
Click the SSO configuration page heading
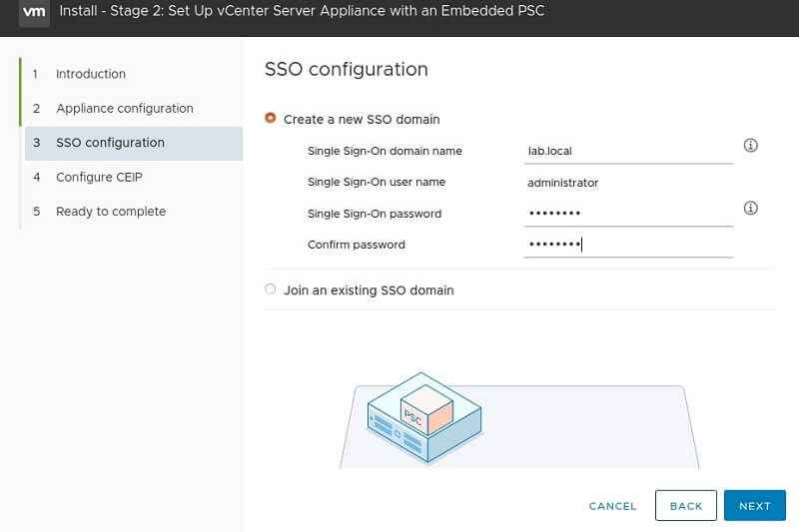[346, 70]
